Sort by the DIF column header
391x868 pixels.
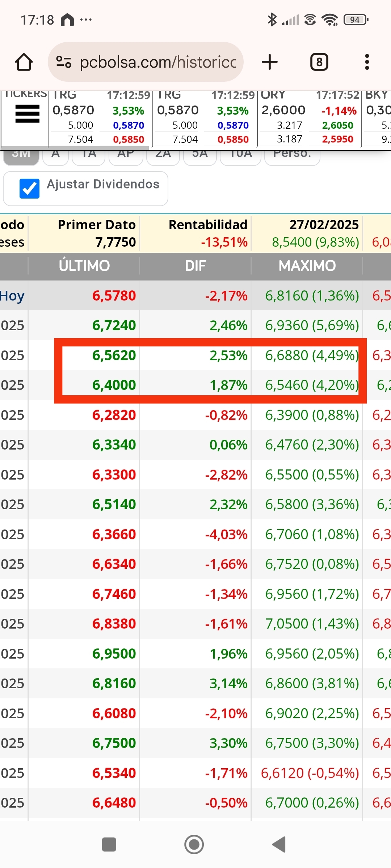click(195, 266)
